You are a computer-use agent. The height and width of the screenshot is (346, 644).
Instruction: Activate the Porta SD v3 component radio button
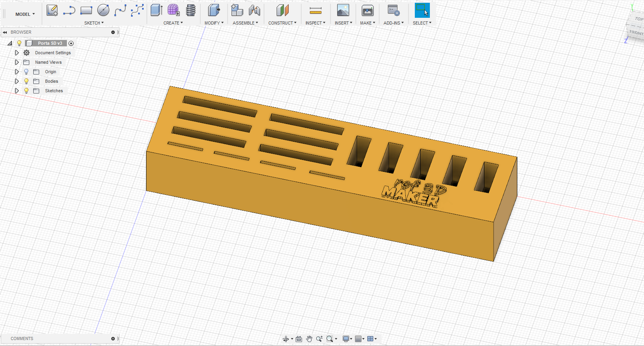point(71,43)
